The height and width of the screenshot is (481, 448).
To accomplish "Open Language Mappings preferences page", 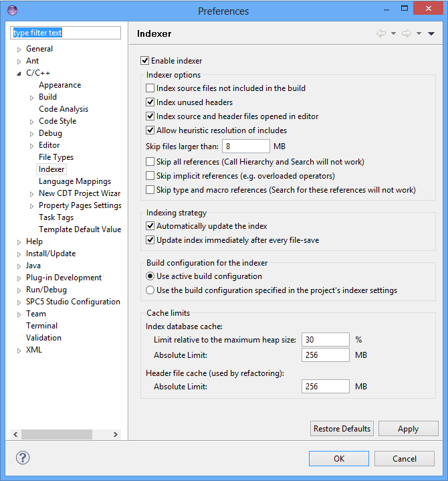I will [75, 181].
